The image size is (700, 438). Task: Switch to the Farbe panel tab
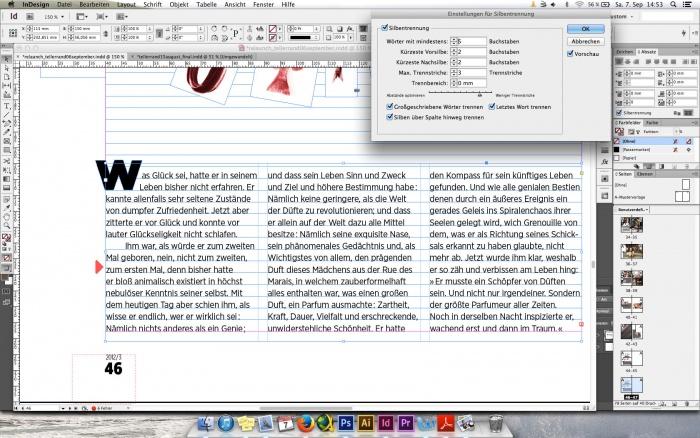(652, 122)
